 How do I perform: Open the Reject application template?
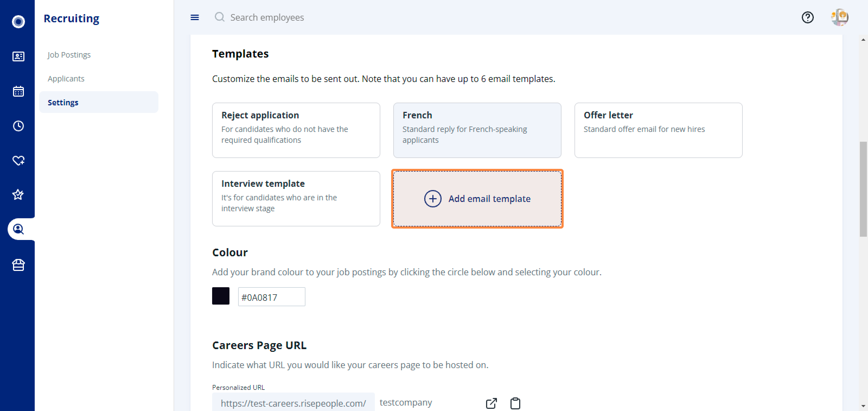tap(296, 130)
